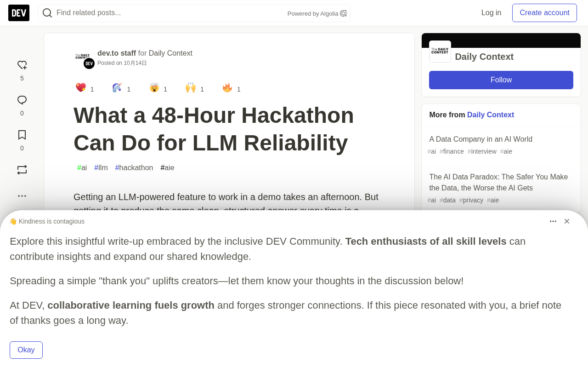Open the DEV home logo
Screen dimensions: 588x368
pyautogui.click(x=19, y=13)
